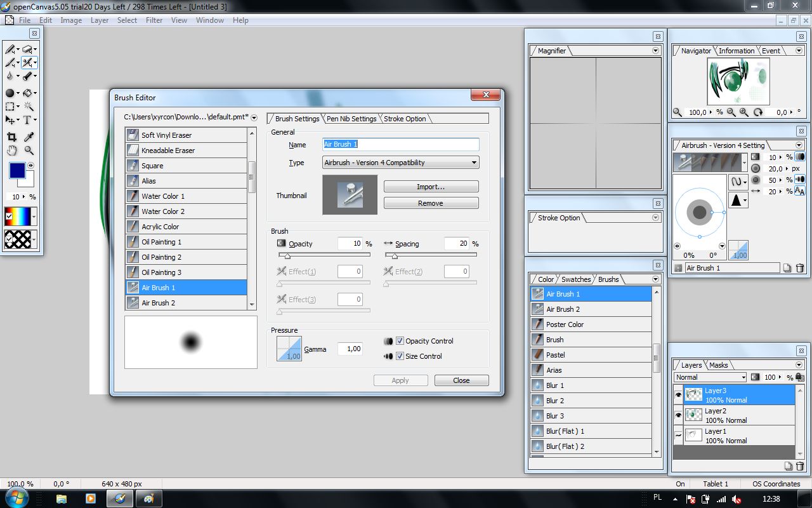812x508 pixels.
Task: Open the brush file path dropdown
Action: (254, 117)
